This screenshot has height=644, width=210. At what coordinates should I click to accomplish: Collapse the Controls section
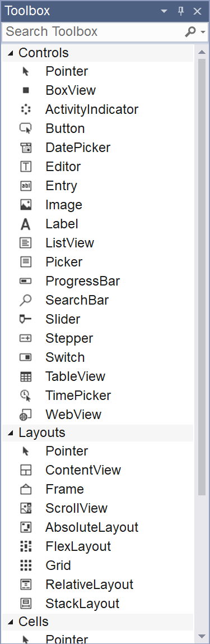point(11,53)
